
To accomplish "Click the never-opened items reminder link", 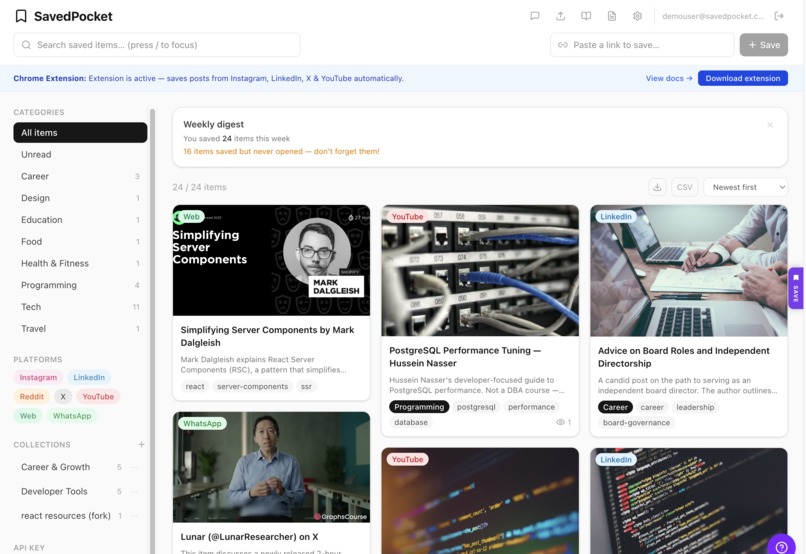I will click(281, 151).
